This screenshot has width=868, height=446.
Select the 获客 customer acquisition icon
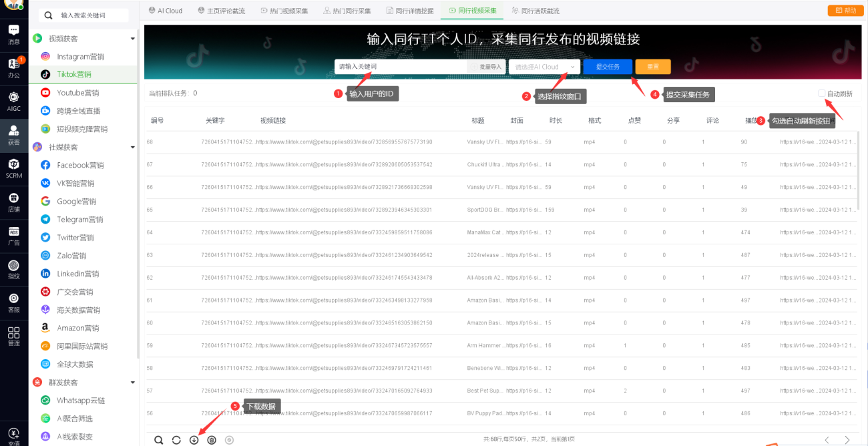tap(14, 134)
